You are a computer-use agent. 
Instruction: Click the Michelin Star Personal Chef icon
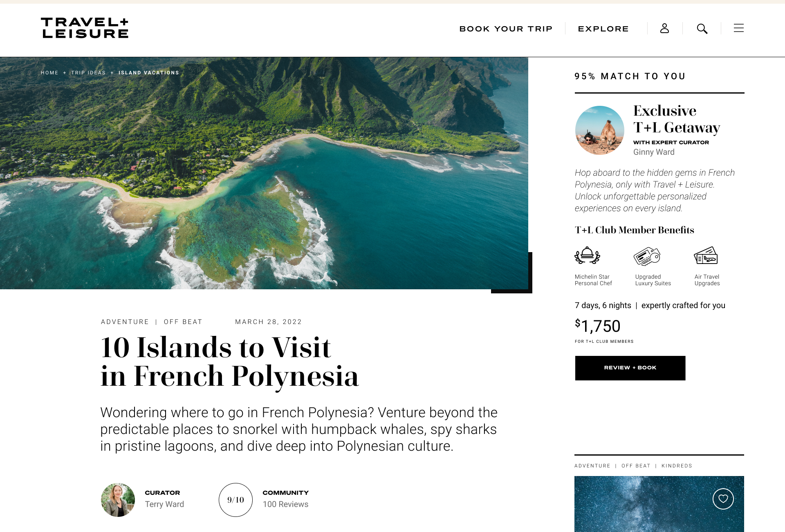click(x=587, y=256)
